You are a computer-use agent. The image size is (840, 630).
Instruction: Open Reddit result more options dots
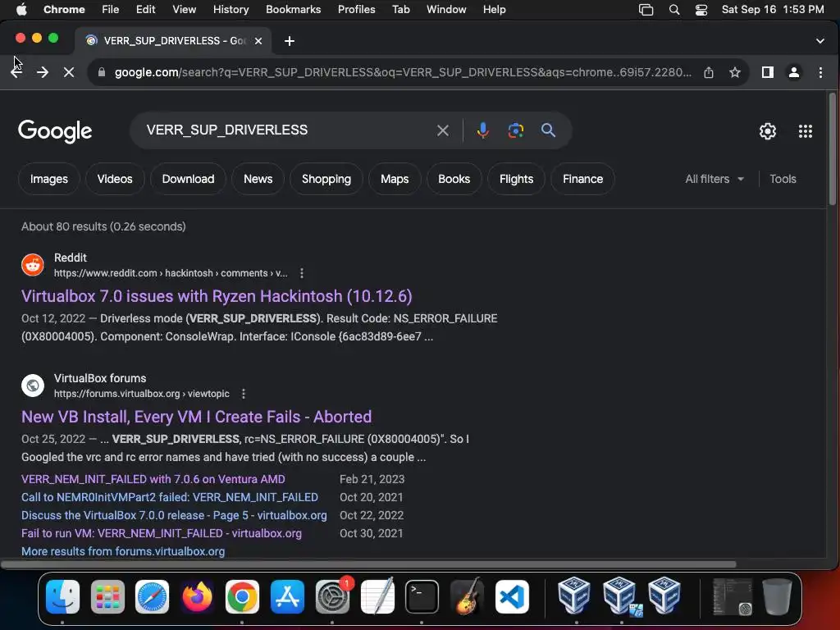pyautogui.click(x=302, y=273)
